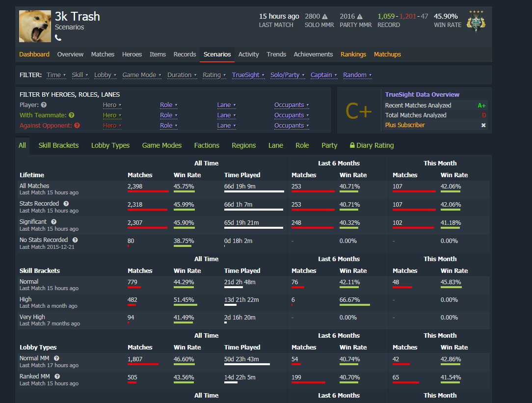532x403 pixels.
Task: Select the Skill Brackets scenario tab
Action: [x=58, y=145]
